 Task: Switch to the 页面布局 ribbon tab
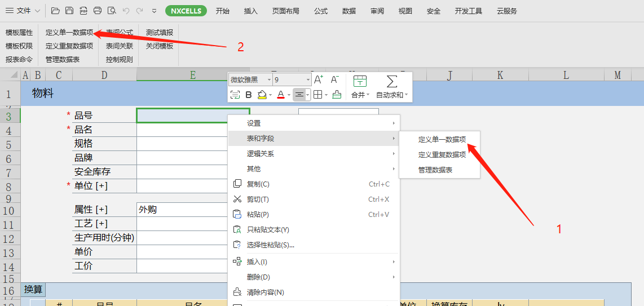coord(285,11)
